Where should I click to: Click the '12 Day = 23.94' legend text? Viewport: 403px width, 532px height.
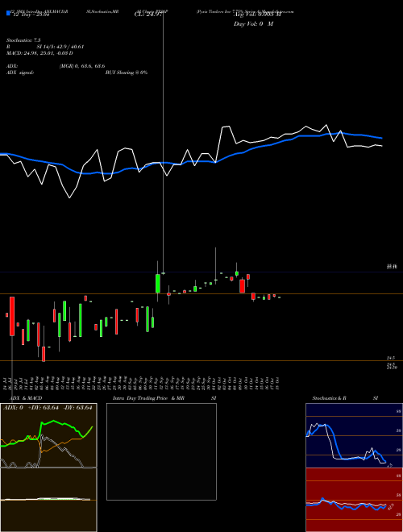pyautogui.click(x=31, y=15)
